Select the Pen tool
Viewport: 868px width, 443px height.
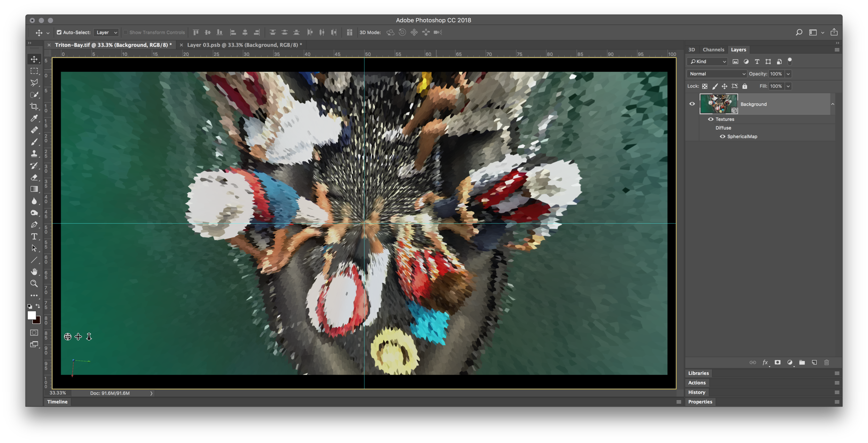click(x=34, y=224)
